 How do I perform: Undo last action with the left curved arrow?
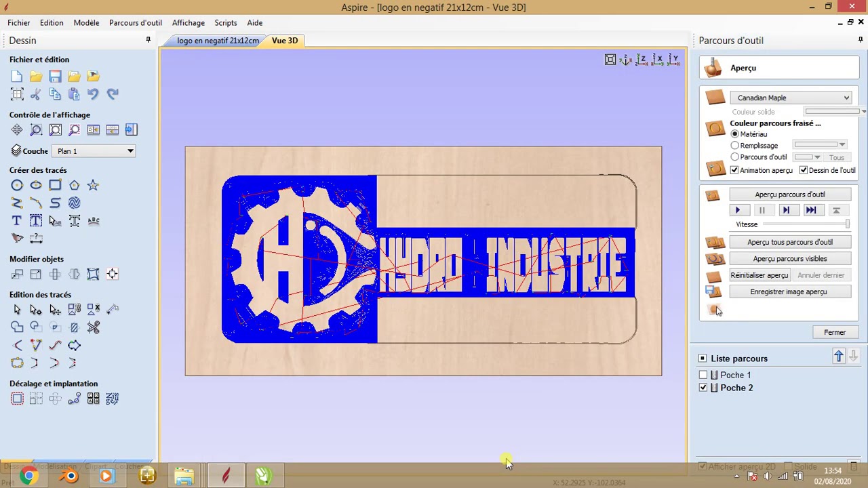tap(93, 94)
